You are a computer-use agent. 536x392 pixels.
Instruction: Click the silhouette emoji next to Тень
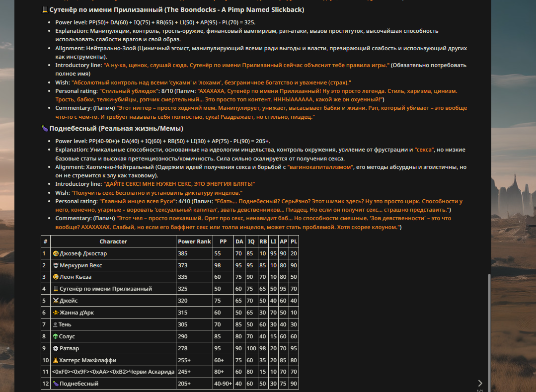(x=55, y=324)
